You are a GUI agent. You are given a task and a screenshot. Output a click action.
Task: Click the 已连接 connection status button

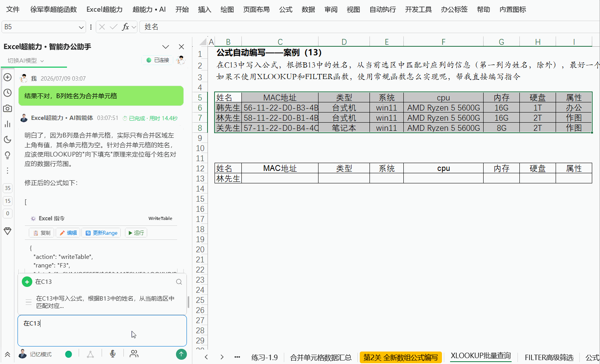pos(158,60)
